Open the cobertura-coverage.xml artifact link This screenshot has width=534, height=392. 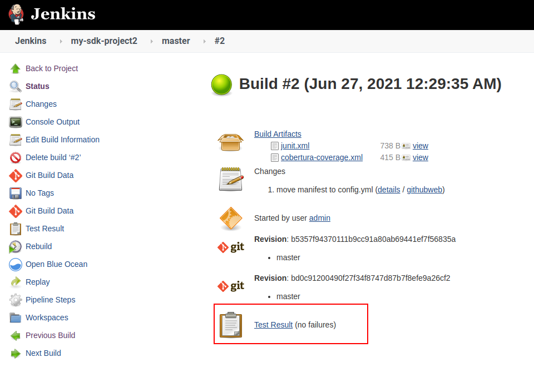(x=322, y=157)
